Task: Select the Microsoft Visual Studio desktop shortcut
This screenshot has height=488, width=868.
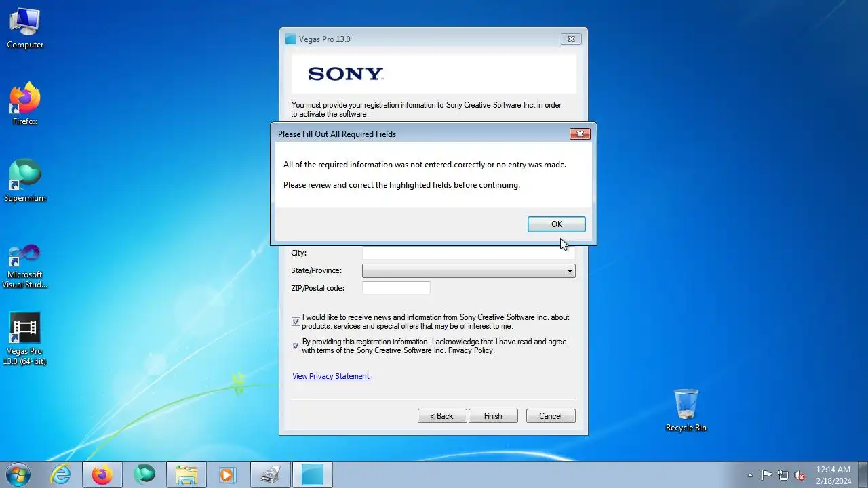Action: [25, 266]
